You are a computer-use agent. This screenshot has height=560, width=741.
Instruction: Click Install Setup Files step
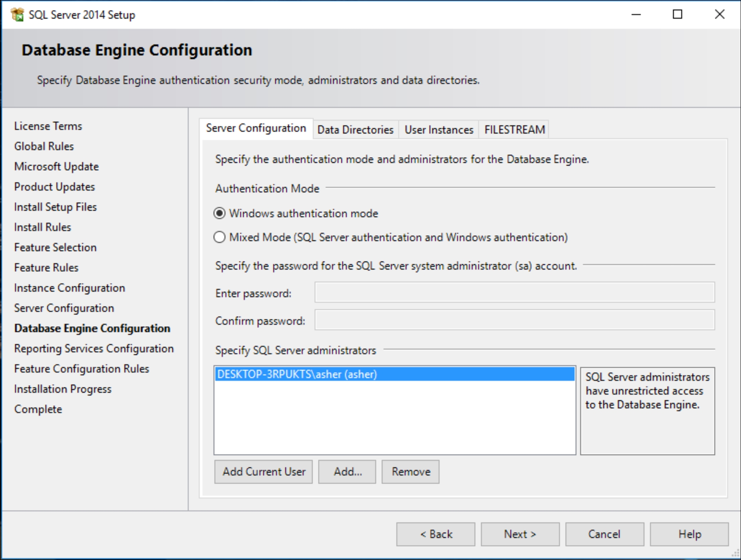[x=55, y=207]
